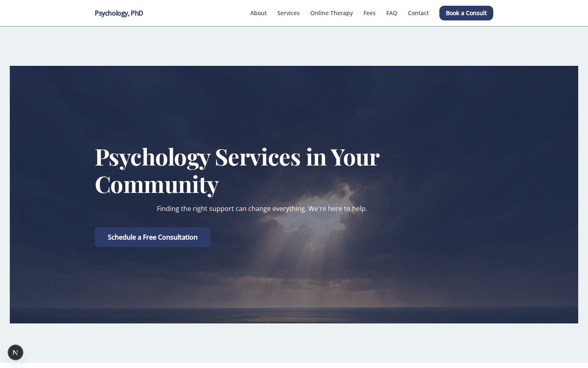This screenshot has width=588, height=368.
Task: Open the FAQ nav item
Action: point(392,13)
